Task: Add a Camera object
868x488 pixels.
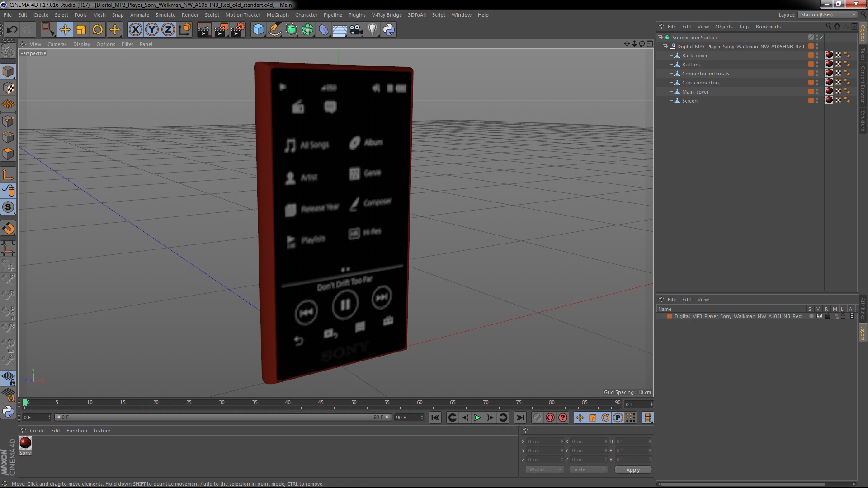Action: (356, 30)
